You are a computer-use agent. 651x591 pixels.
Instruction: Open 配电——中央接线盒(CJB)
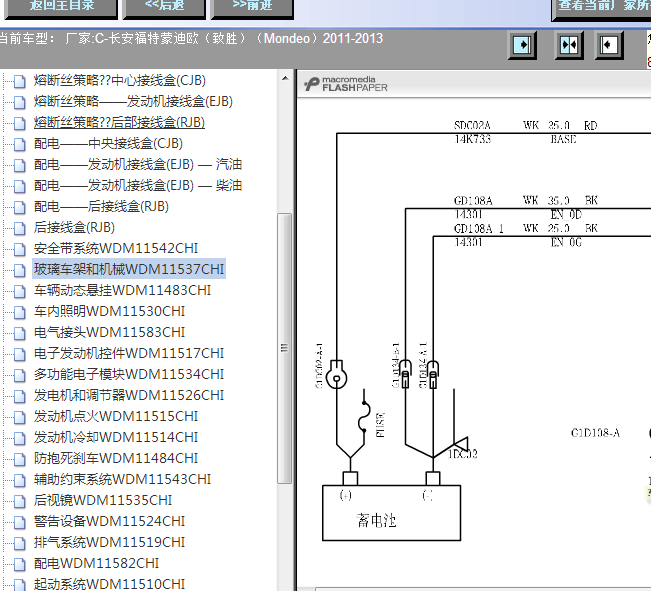click(x=108, y=143)
